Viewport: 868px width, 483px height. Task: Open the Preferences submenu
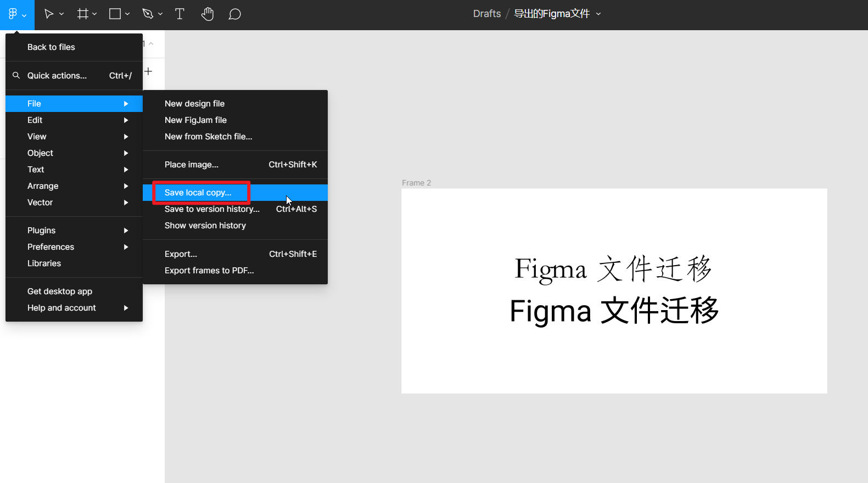tap(74, 247)
